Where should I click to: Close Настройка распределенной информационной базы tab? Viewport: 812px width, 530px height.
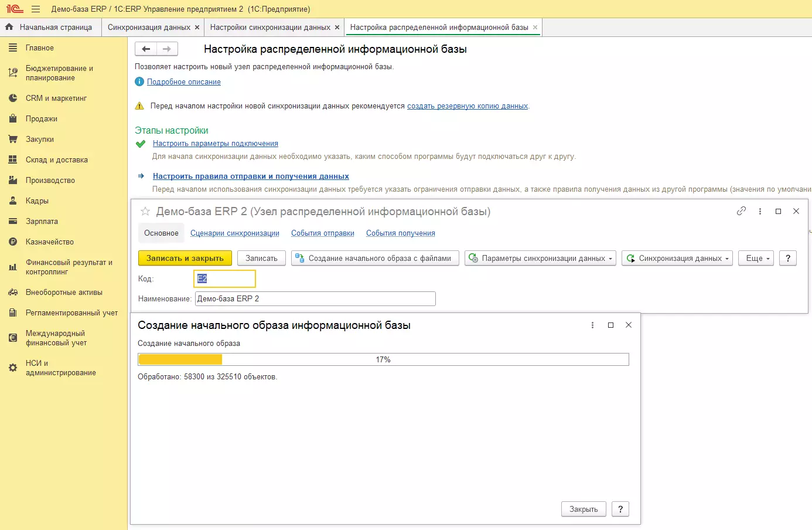pos(535,28)
